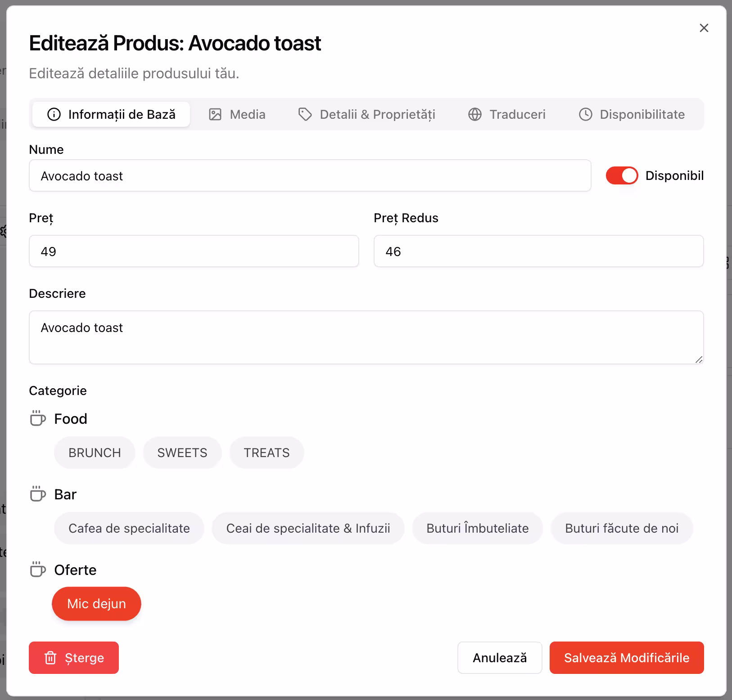The width and height of the screenshot is (732, 700).
Task: Save changes with Salvează Modificările
Action: pos(627,658)
